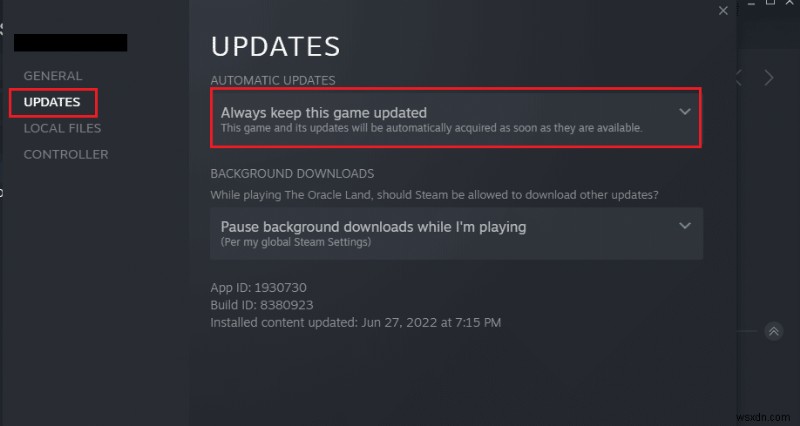Click the right arrow behind the dialog

pyautogui.click(x=768, y=78)
